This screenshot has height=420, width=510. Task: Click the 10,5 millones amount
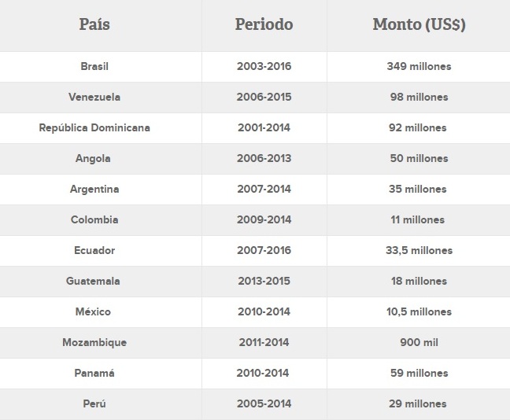pyautogui.click(x=419, y=311)
